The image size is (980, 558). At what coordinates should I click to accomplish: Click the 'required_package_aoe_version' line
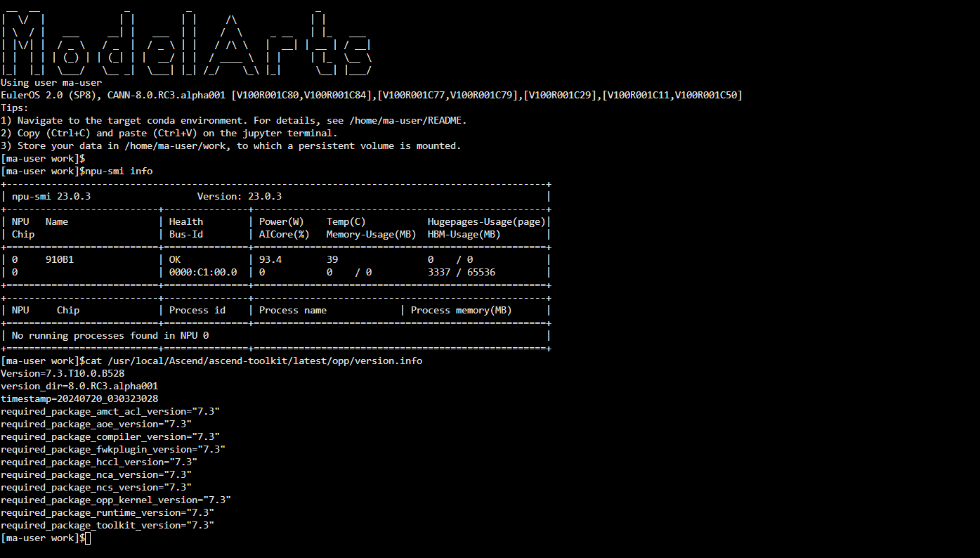(x=96, y=424)
